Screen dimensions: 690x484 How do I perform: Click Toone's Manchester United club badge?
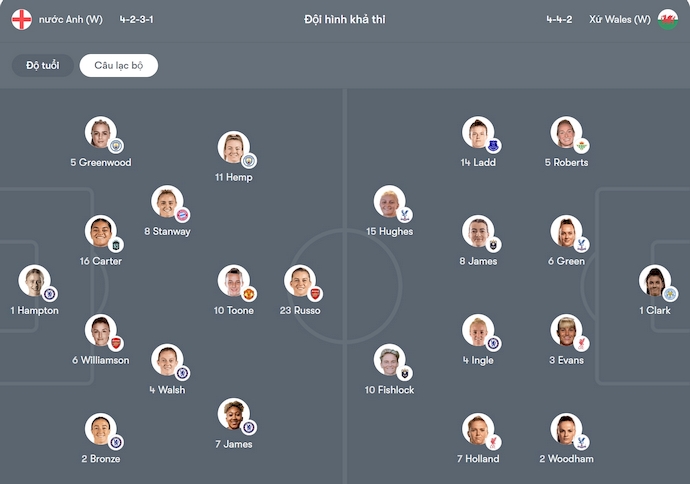(x=250, y=294)
